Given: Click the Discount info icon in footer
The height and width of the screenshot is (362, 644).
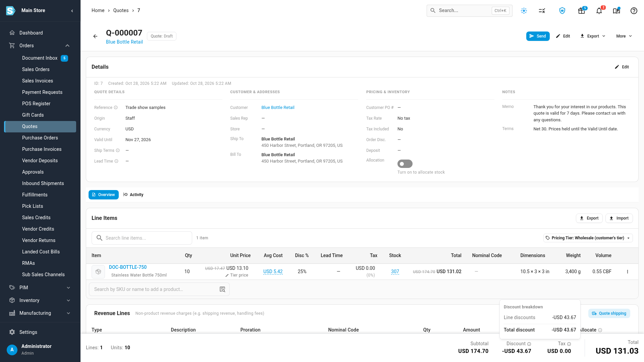Looking at the screenshot, I should coord(529,344).
